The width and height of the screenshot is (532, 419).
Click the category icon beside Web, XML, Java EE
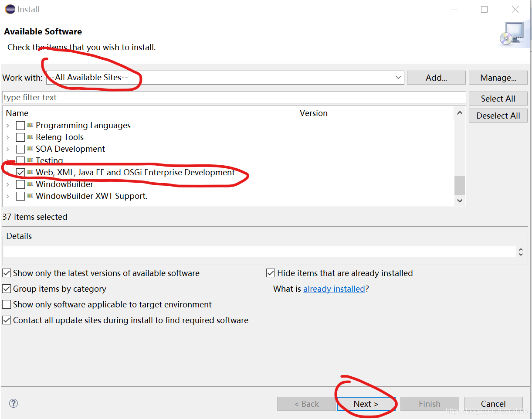pos(30,172)
